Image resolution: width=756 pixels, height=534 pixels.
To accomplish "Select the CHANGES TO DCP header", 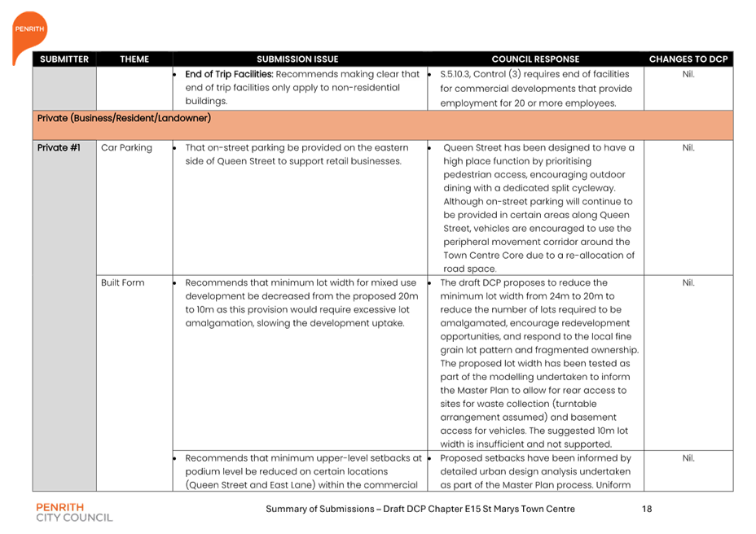I will pos(687,59).
